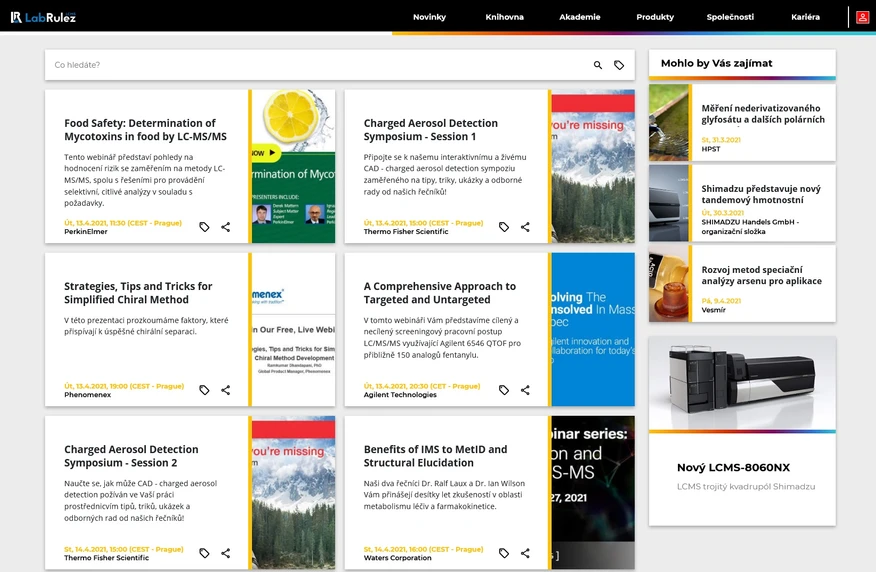Open 'A Comprehensive Approach to Targeted' title
This screenshot has height=572, width=876.
(x=440, y=293)
